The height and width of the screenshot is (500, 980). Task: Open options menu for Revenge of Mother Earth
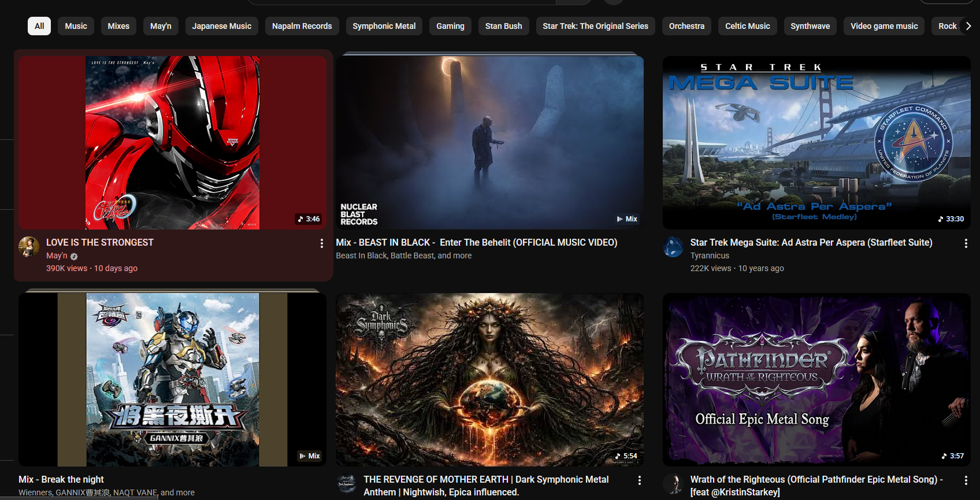[639, 480]
